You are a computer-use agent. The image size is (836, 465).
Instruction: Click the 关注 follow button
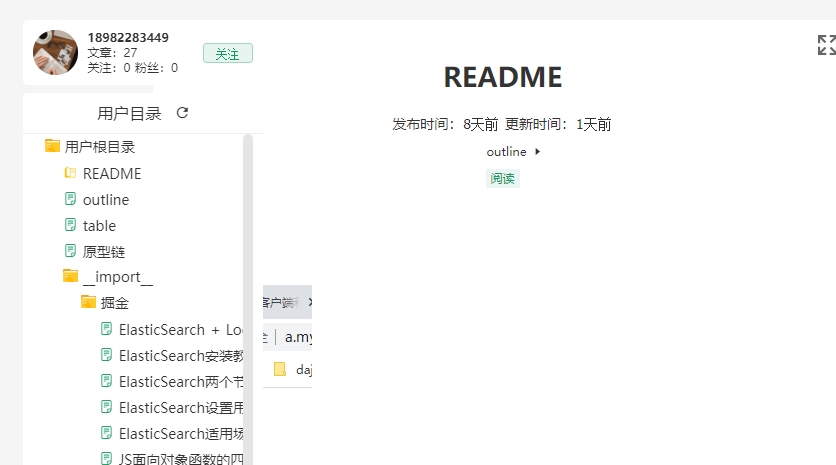point(227,54)
